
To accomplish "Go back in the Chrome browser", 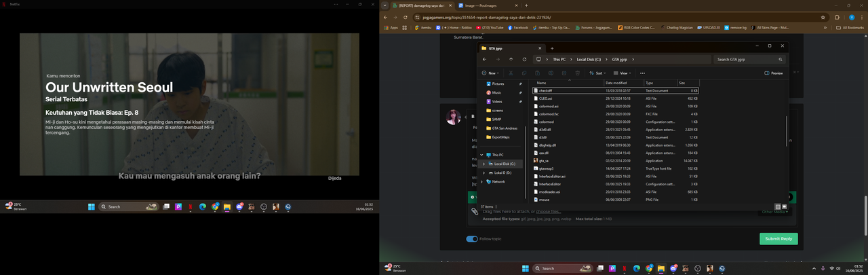I will pos(386,17).
